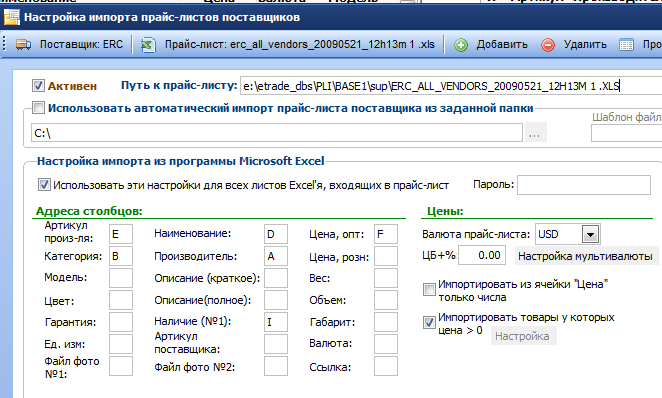Select Поставщик: ERC toolbar item
This screenshot has width=662, height=398.
[70, 44]
